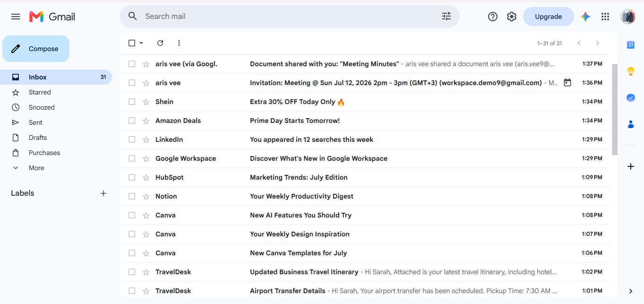The height and width of the screenshot is (304, 644).
Task: Open Calendar in the side panel
Action: 630,45
